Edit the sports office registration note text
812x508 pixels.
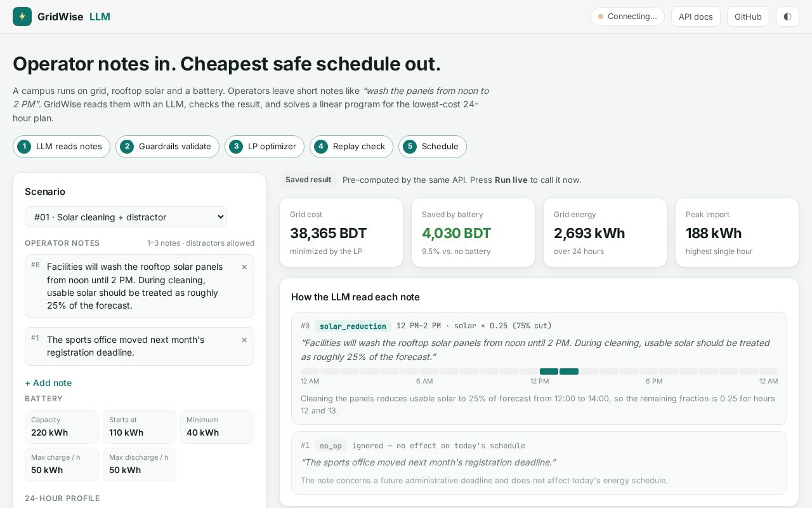click(139, 346)
